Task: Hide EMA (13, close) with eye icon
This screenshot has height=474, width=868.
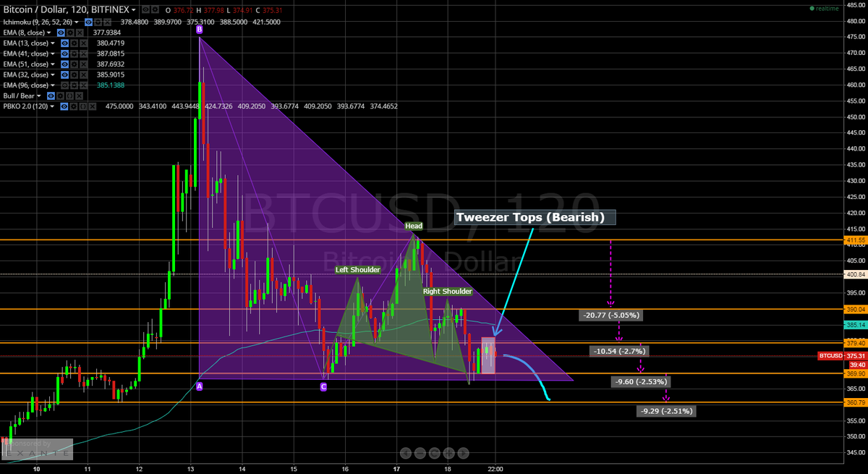Action: pos(64,43)
